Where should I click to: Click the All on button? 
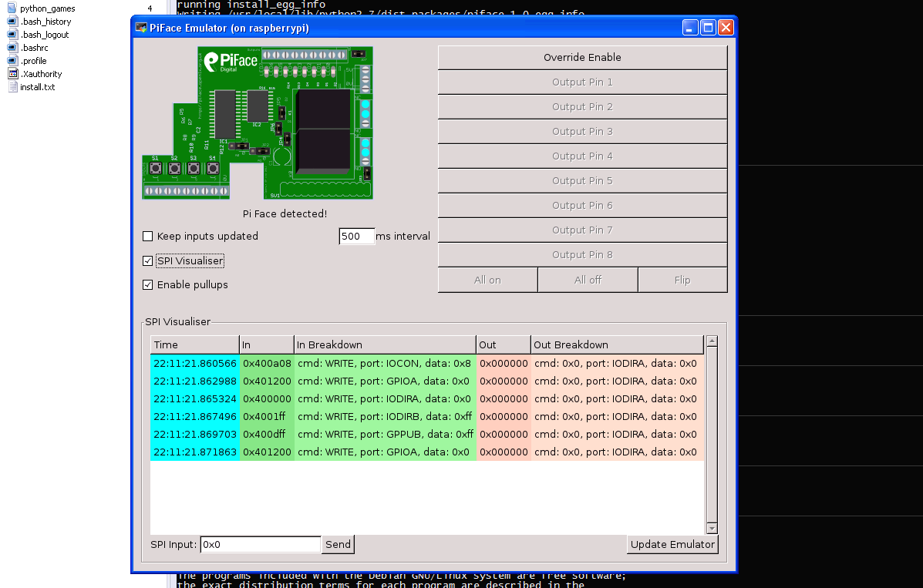488,281
